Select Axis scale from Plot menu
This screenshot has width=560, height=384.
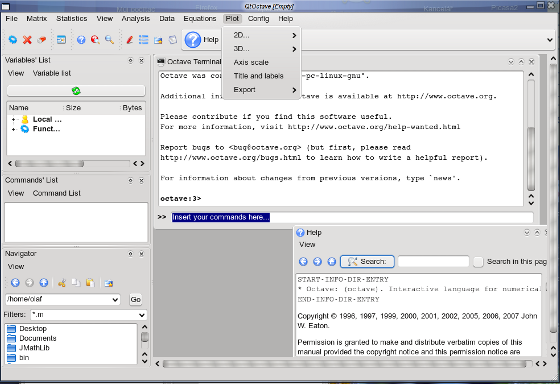coord(261,62)
